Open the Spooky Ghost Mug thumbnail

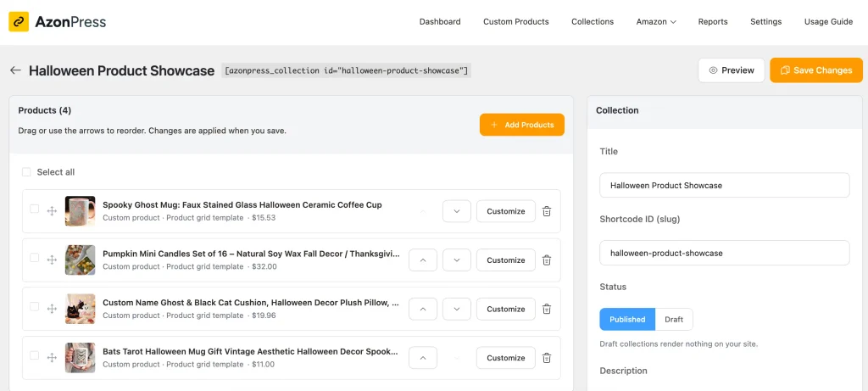coord(80,211)
